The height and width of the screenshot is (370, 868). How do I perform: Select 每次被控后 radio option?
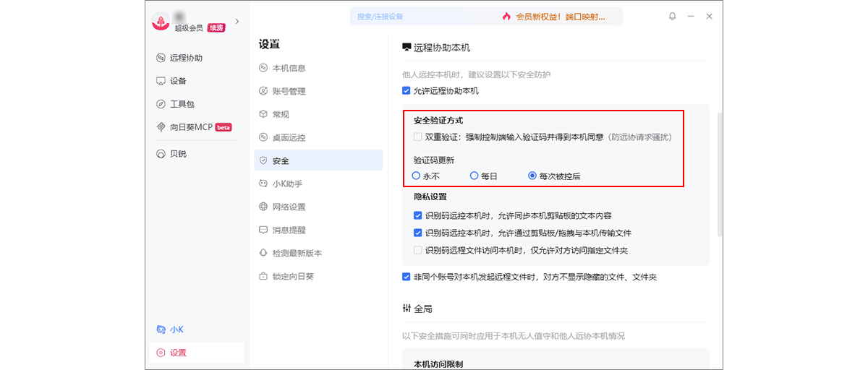coord(532,176)
